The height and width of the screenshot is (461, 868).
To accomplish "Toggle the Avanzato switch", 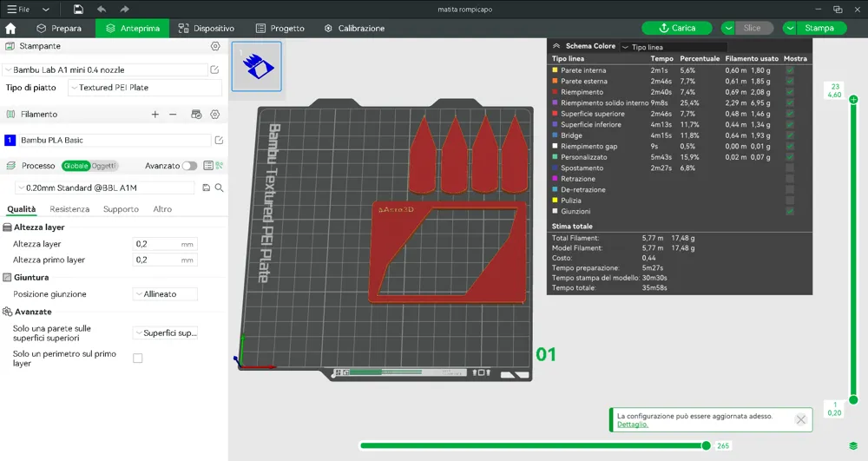I will tap(190, 166).
